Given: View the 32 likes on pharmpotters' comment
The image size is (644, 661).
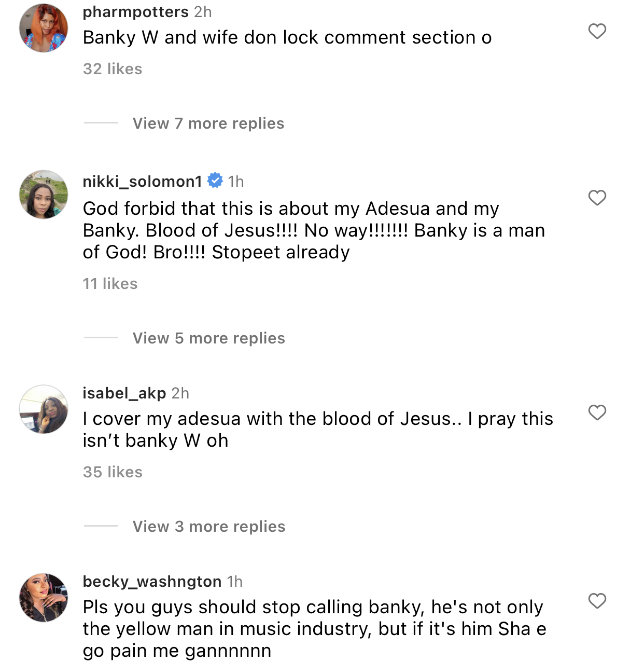Looking at the screenshot, I should click(113, 69).
